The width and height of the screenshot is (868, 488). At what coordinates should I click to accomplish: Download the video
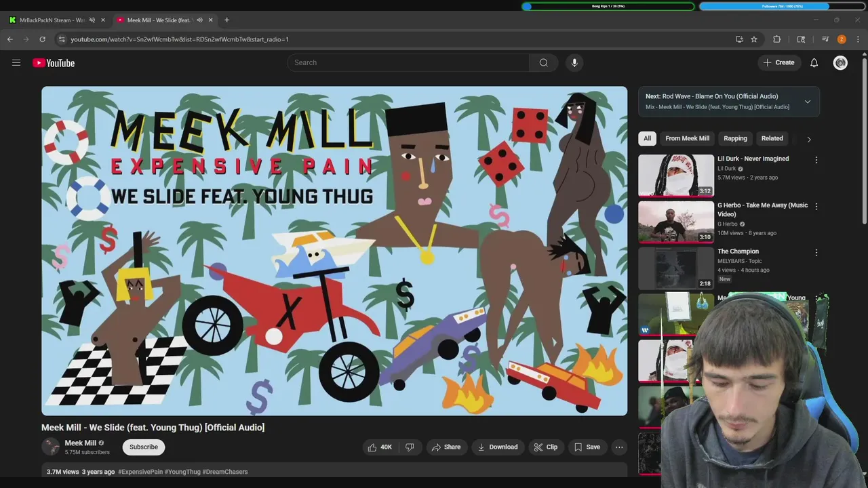(498, 447)
